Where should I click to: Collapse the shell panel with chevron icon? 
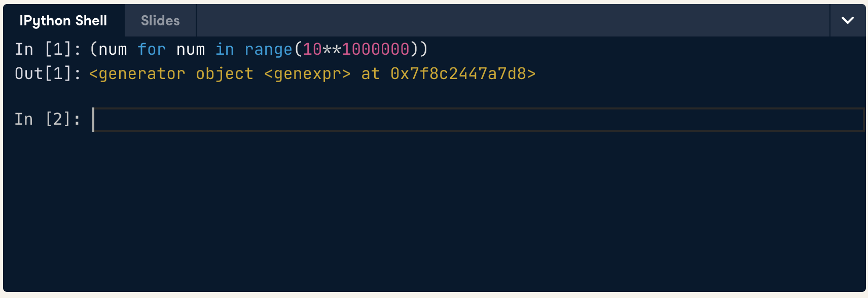click(x=848, y=20)
